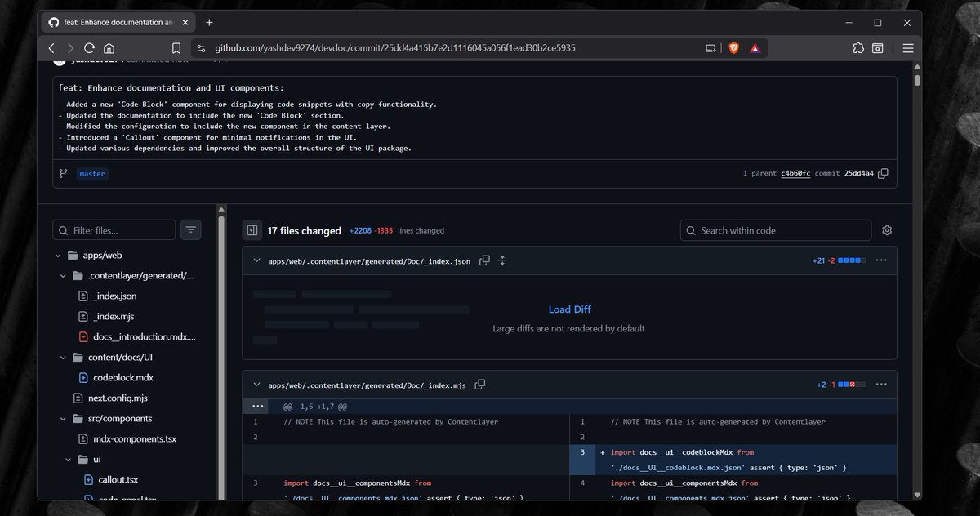Install app icon in address bar
This screenshot has height=516, width=980.
[x=710, y=48]
